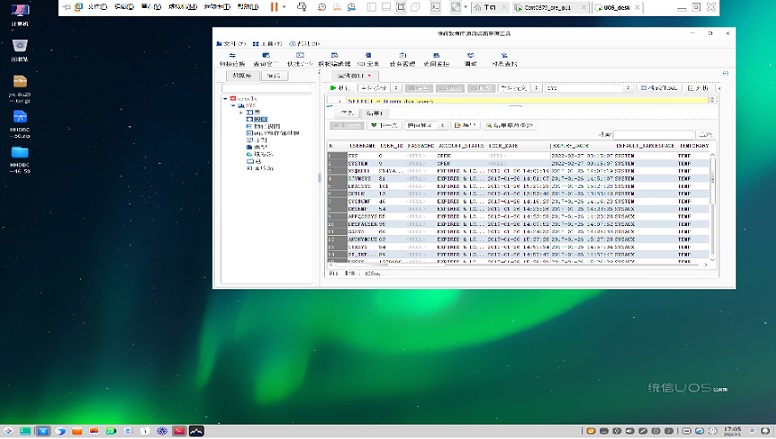Pause the virtual machine with the orange pause icon
This screenshot has width=776, height=439.
point(274,7)
